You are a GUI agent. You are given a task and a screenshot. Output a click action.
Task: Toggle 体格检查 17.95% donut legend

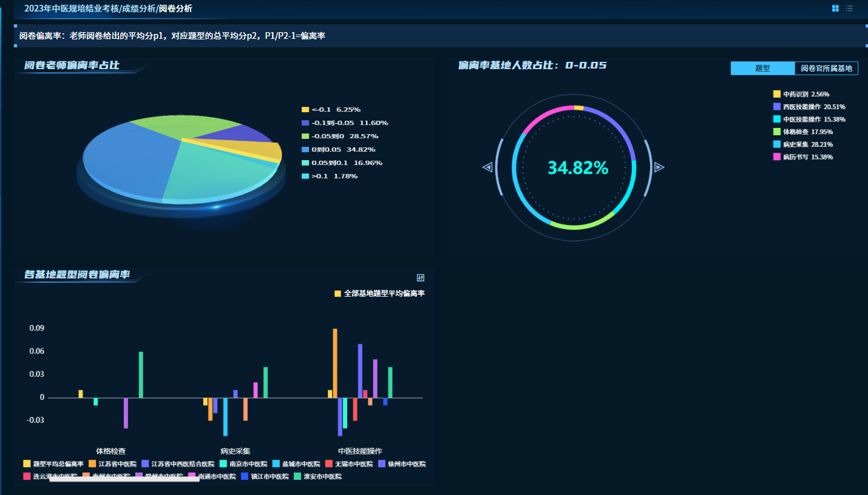tap(803, 132)
